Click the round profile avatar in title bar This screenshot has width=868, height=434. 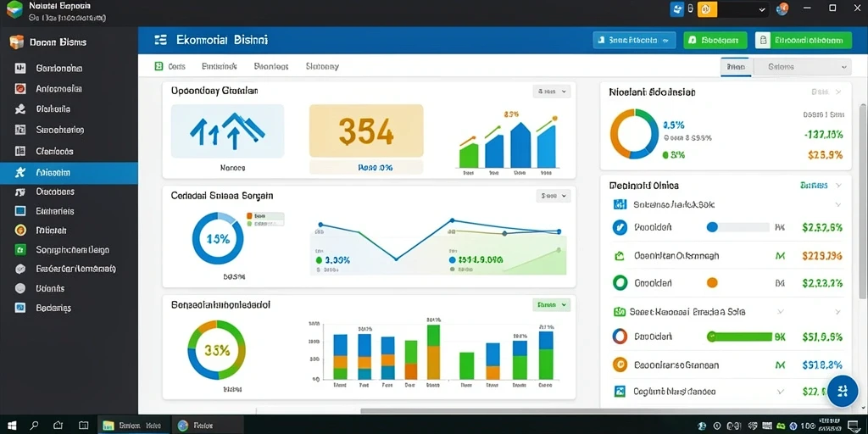(x=782, y=8)
